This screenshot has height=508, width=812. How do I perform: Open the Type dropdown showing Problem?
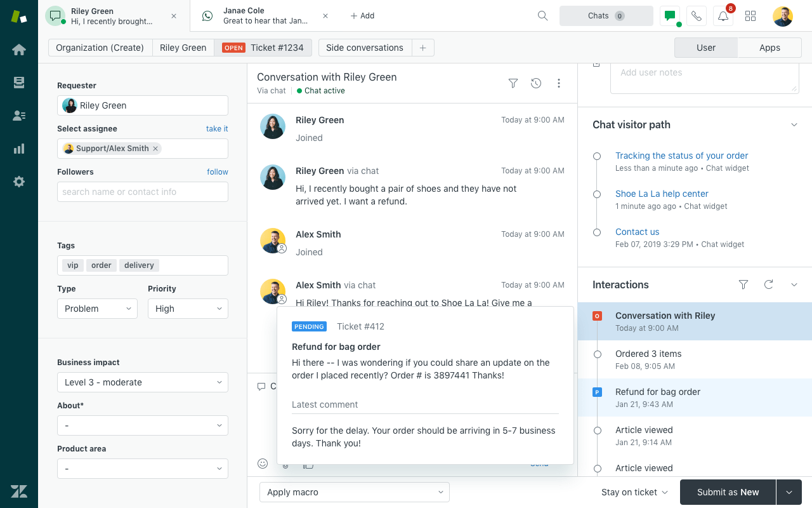tap(97, 309)
